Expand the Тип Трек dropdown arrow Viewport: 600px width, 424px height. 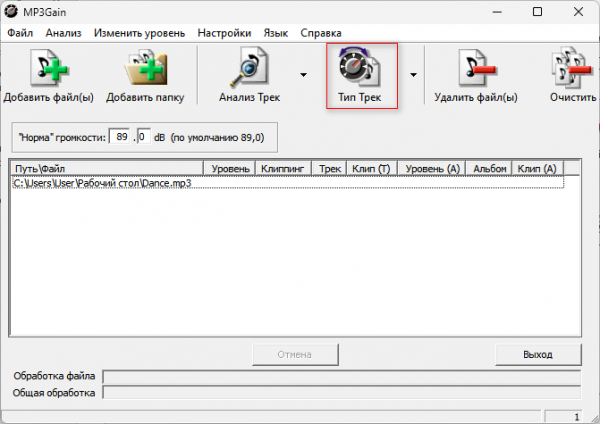pos(413,75)
